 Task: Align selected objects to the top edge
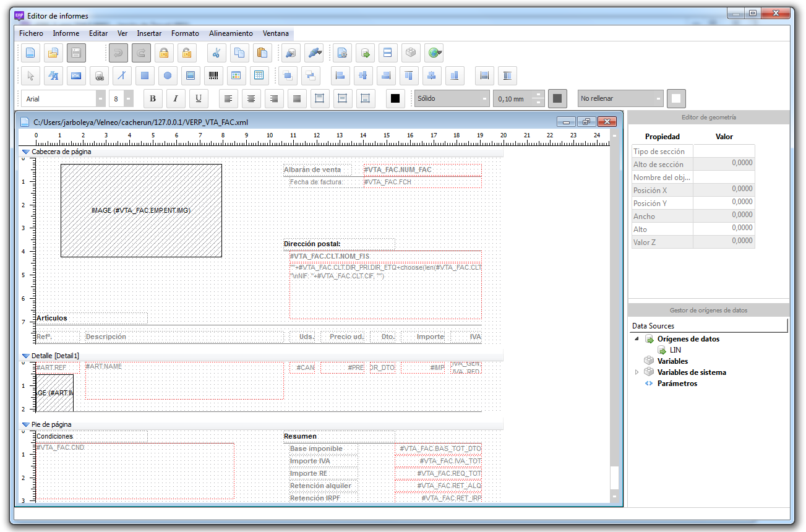[x=409, y=75]
